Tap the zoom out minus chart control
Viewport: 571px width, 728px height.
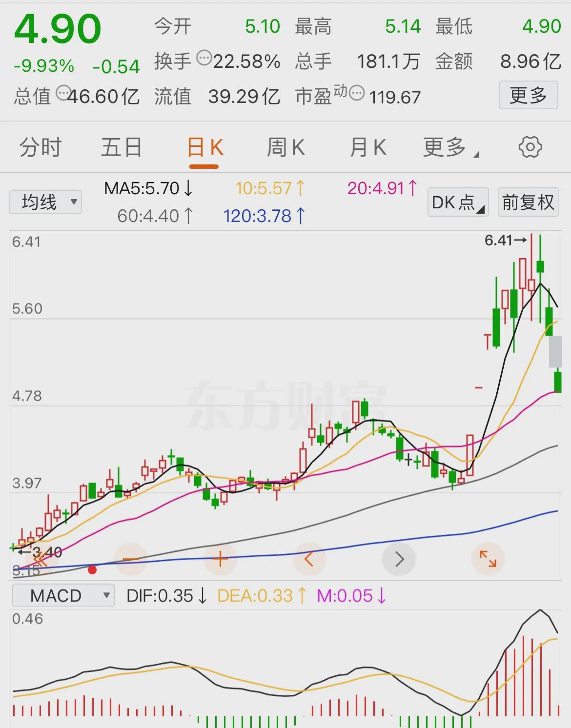[x=130, y=559]
